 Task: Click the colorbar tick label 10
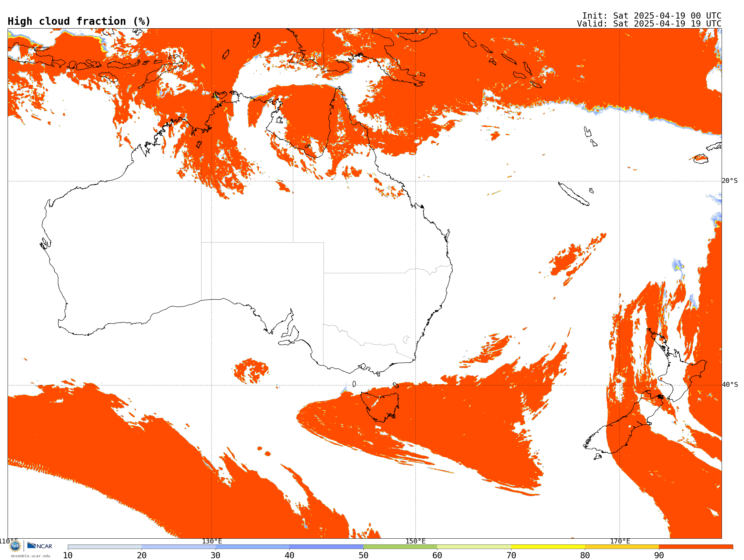(68, 555)
